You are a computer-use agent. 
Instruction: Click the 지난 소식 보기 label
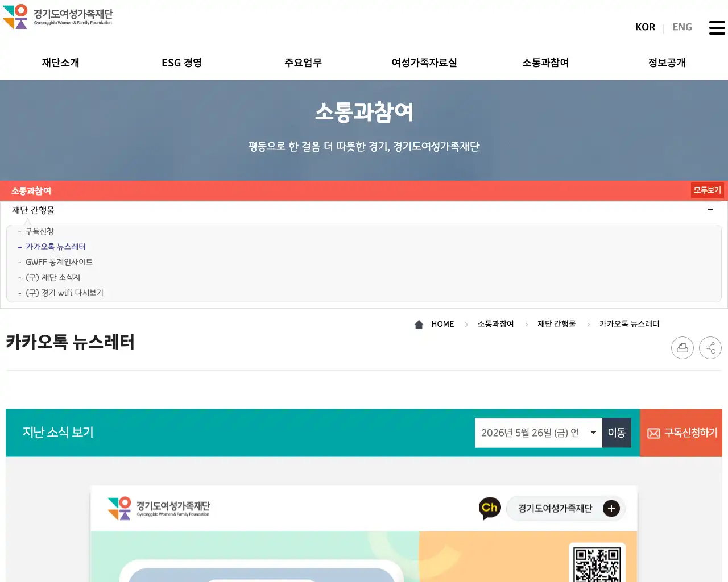pyautogui.click(x=58, y=433)
